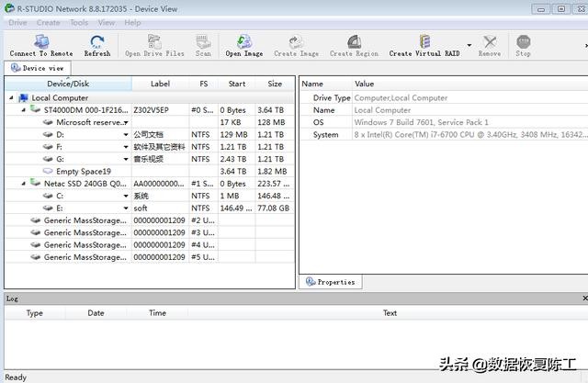Click the Empty Space19 icon
Image resolution: width=588 pixels, height=383 pixels.
(48, 171)
